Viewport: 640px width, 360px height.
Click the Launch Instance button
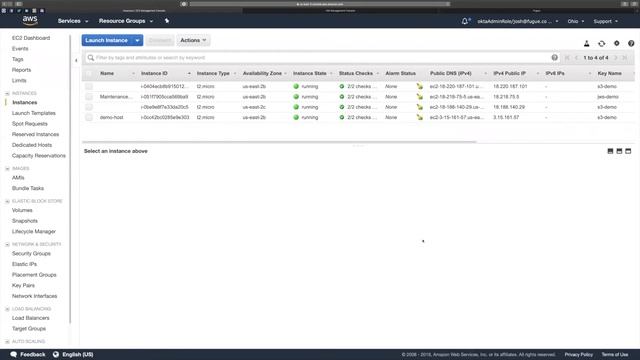tap(107, 40)
